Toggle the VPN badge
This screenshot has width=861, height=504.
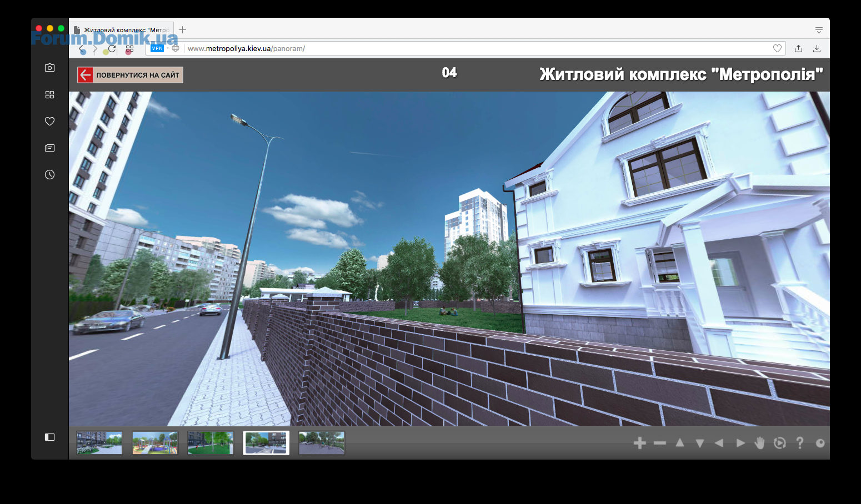157,48
